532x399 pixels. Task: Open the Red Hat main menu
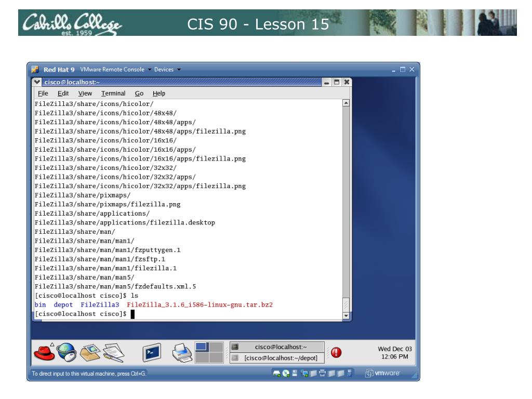point(44,352)
